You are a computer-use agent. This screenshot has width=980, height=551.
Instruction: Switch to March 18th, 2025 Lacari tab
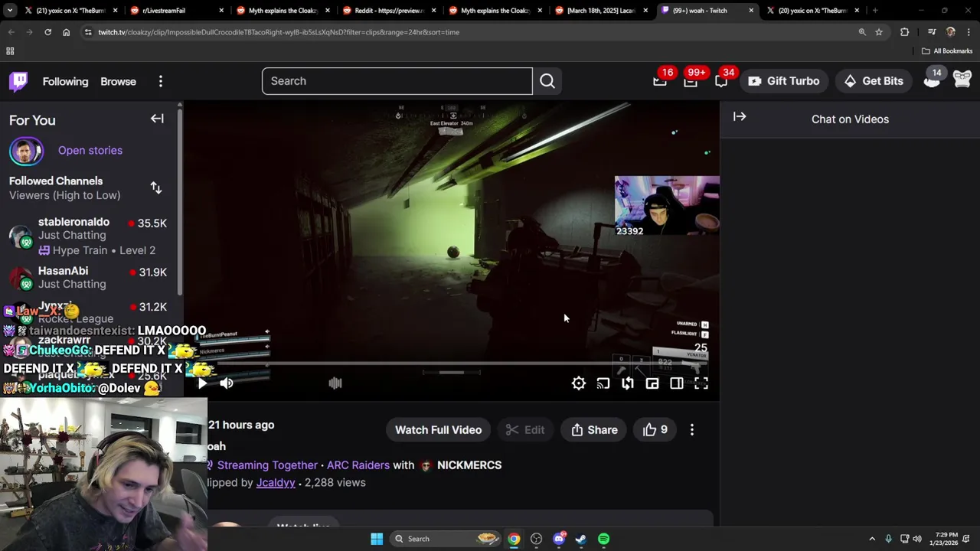[x=601, y=11]
